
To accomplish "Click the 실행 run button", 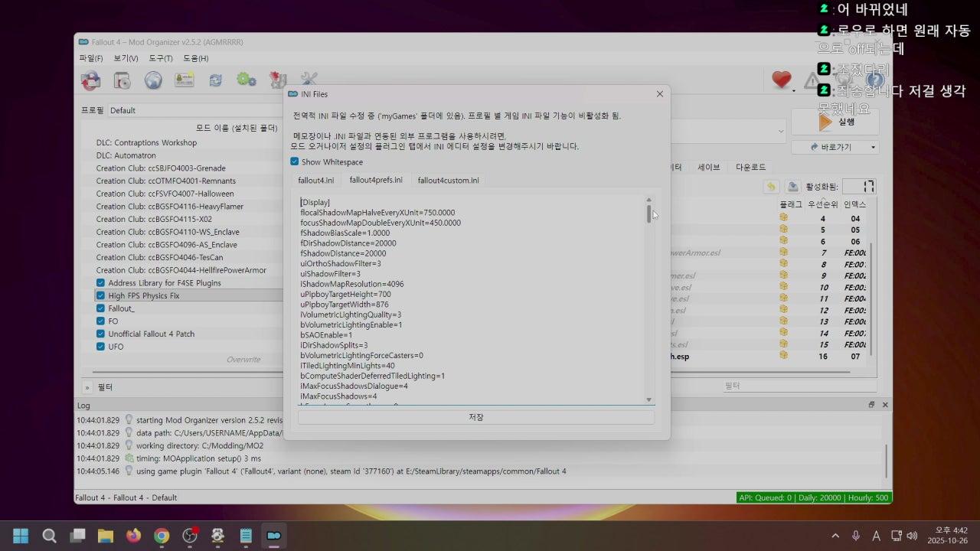I will click(836, 122).
